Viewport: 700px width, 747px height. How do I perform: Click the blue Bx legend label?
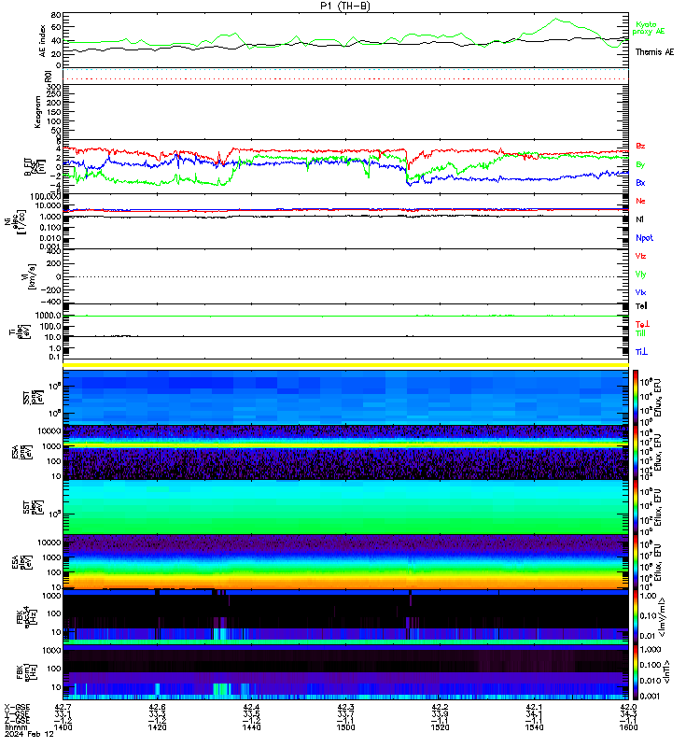640,182
